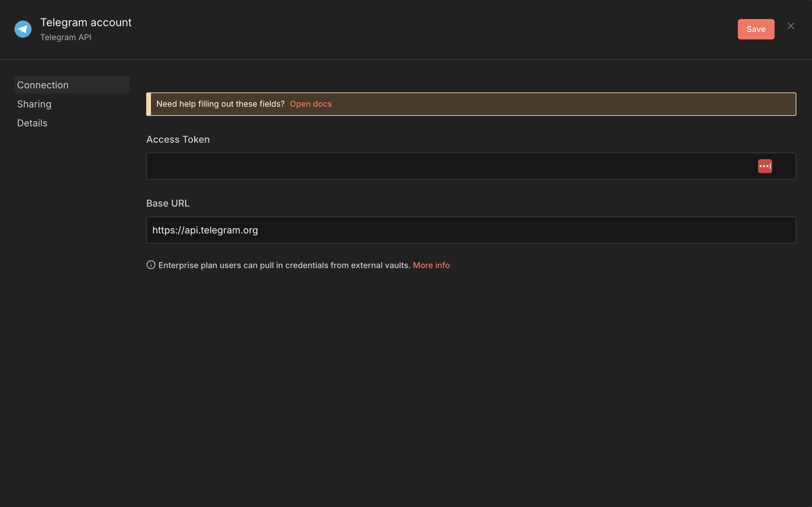Open docs link in help banner

click(310, 104)
